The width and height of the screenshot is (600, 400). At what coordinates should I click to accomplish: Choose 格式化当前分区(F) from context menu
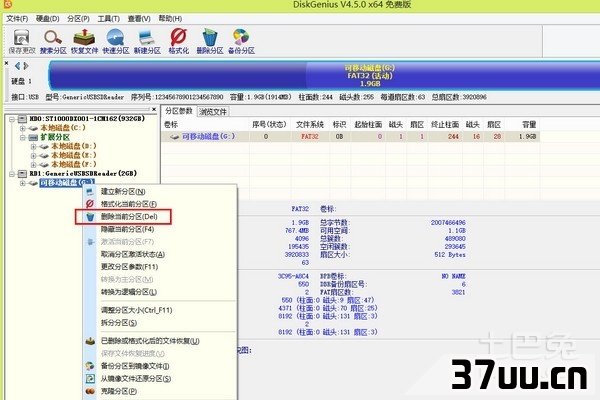160,204
